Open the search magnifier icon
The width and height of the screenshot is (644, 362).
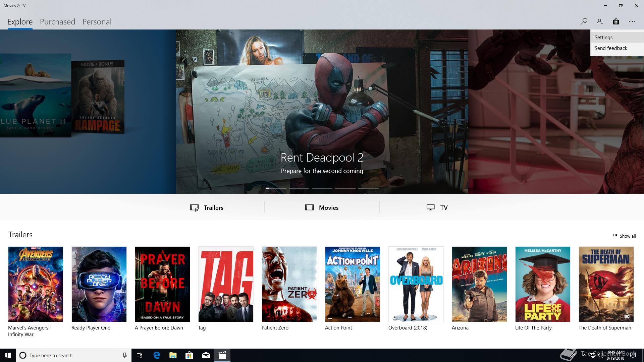coord(584,21)
